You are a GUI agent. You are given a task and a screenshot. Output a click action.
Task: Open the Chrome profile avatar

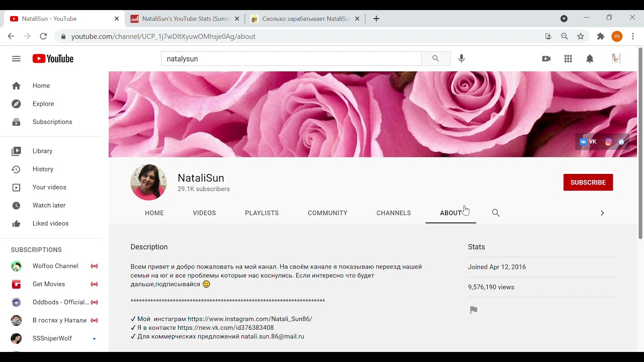tap(617, 36)
